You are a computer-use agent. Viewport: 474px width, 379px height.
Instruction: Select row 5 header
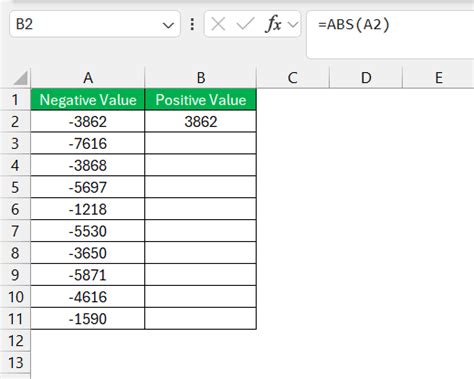point(15,187)
